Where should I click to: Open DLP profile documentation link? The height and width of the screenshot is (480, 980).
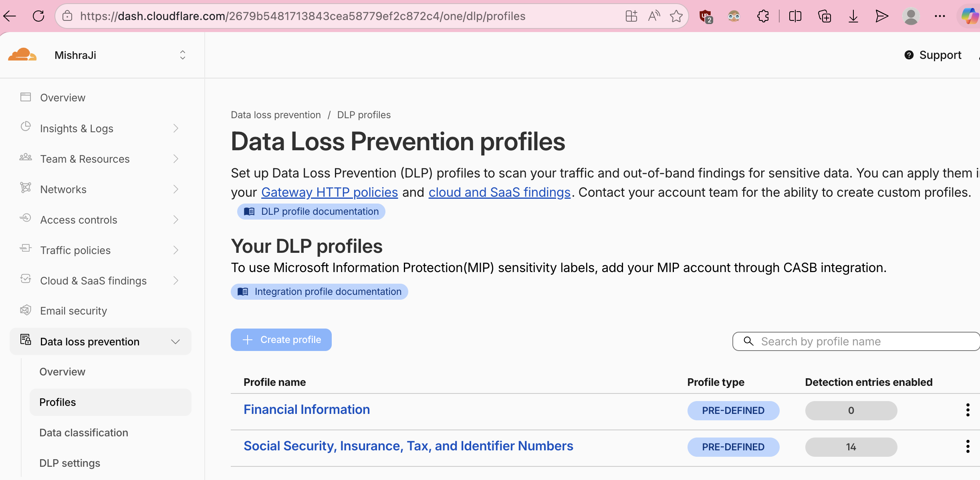[x=311, y=211]
